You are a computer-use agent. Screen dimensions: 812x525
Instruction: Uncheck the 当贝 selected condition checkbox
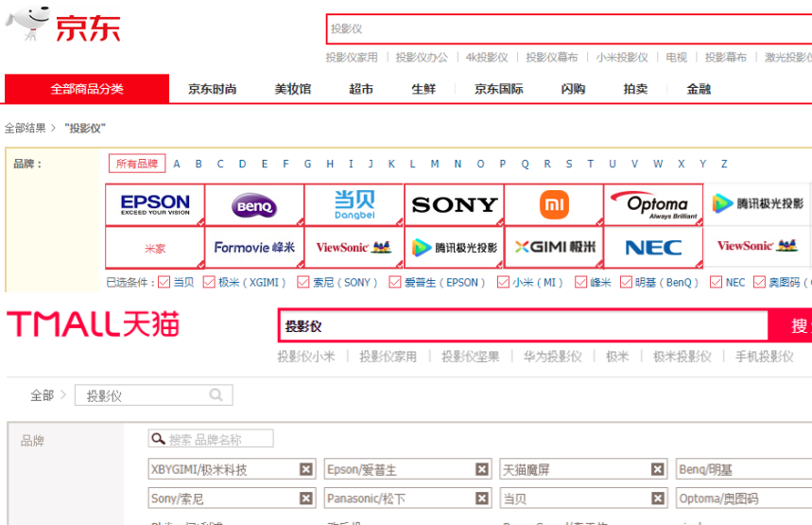point(164,282)
